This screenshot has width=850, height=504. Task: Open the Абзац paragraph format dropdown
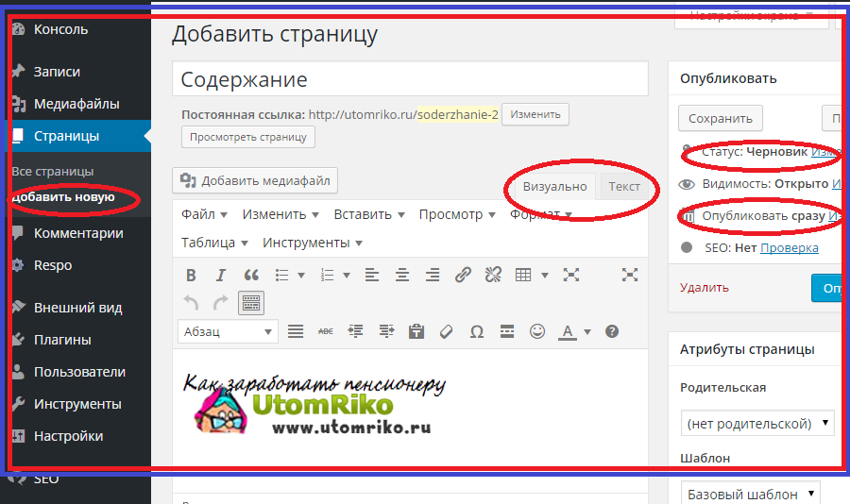[x=228, y=331]
